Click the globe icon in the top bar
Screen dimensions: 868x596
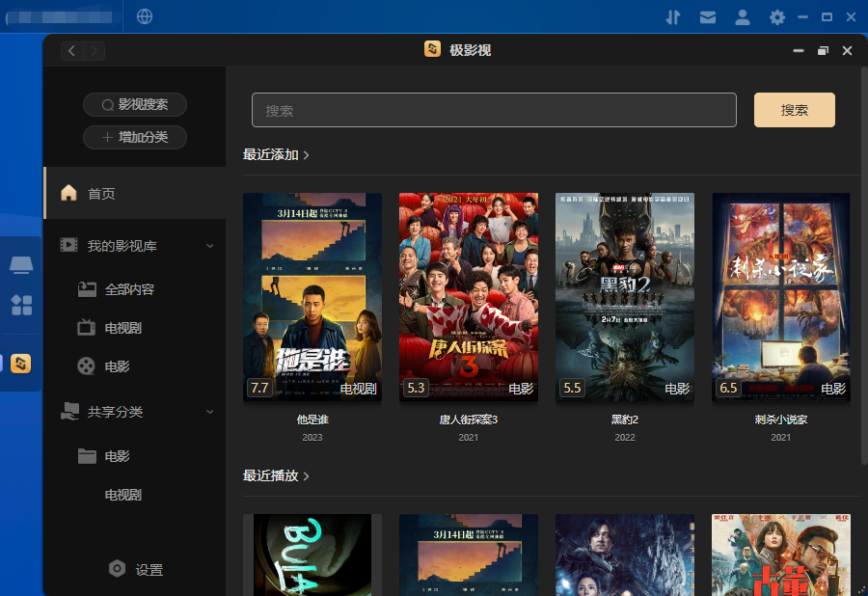pyautogui.click(x=145, y=16)
